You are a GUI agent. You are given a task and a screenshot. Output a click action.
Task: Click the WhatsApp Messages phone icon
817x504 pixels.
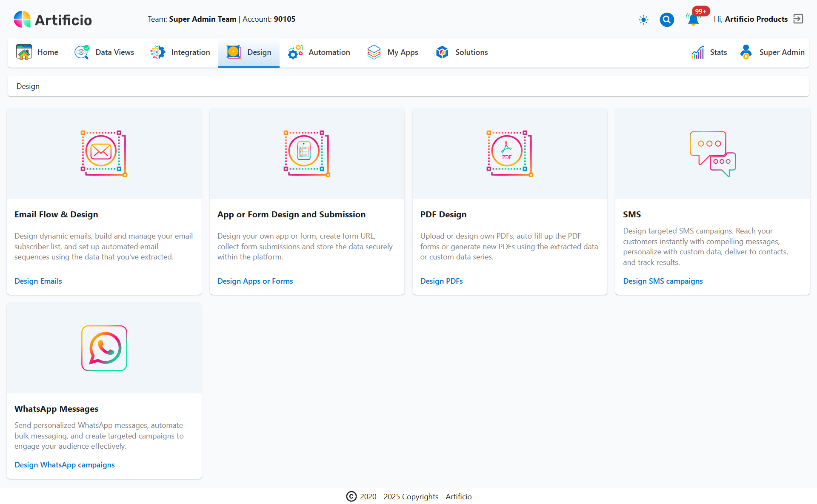click(104, 348)
